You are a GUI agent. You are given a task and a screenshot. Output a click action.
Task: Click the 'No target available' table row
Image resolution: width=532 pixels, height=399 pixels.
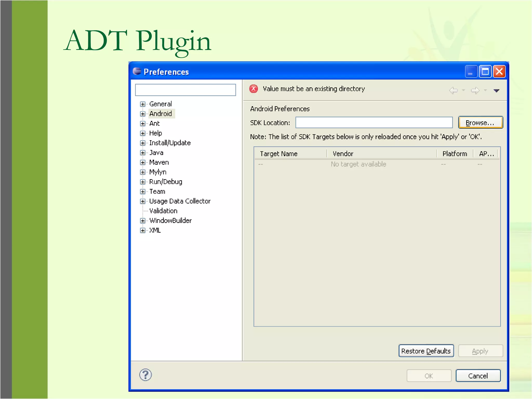(377, 164)
